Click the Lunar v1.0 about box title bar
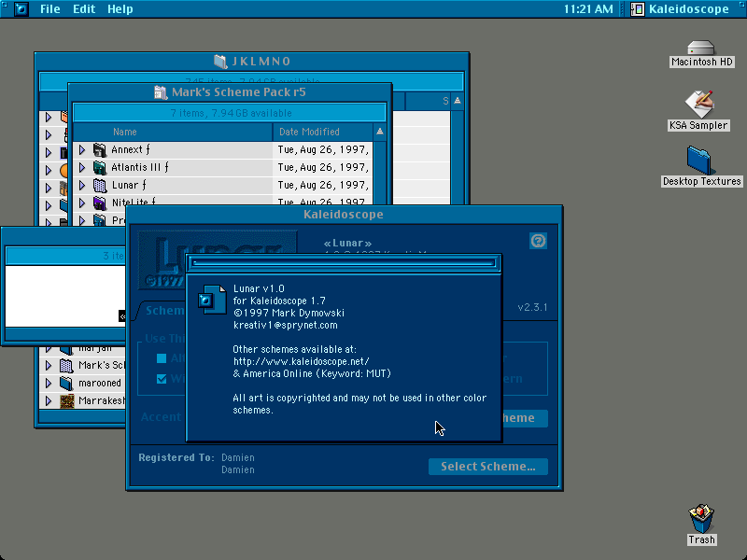This screenshot has width=747, height=560. [344, 263]
